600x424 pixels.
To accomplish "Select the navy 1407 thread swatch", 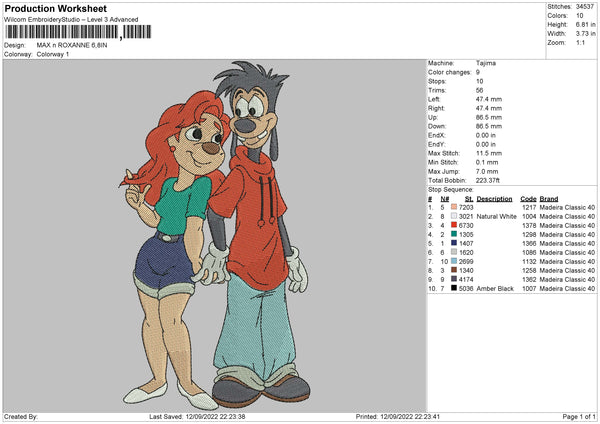I will coord(454,243).
